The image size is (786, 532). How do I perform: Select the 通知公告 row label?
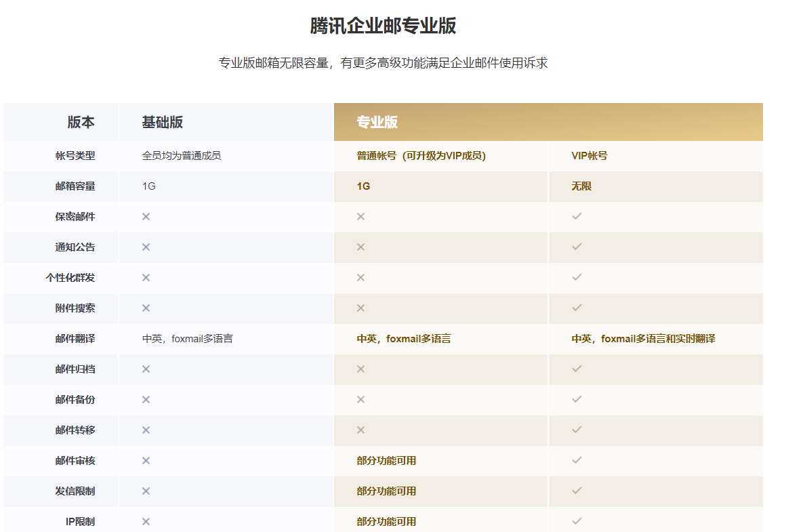pos(75,247)
